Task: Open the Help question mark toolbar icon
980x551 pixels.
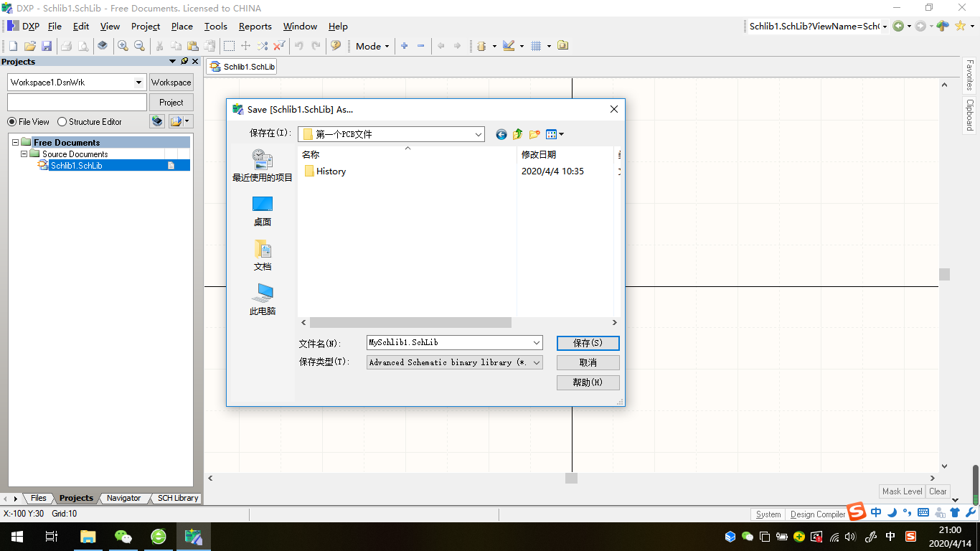Action: (x=335, y=45)
